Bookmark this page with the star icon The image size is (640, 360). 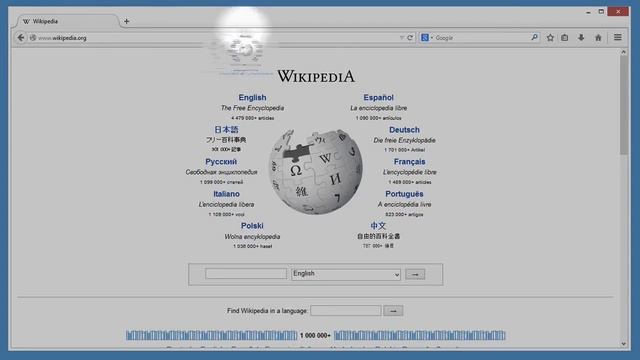point(550,38)
